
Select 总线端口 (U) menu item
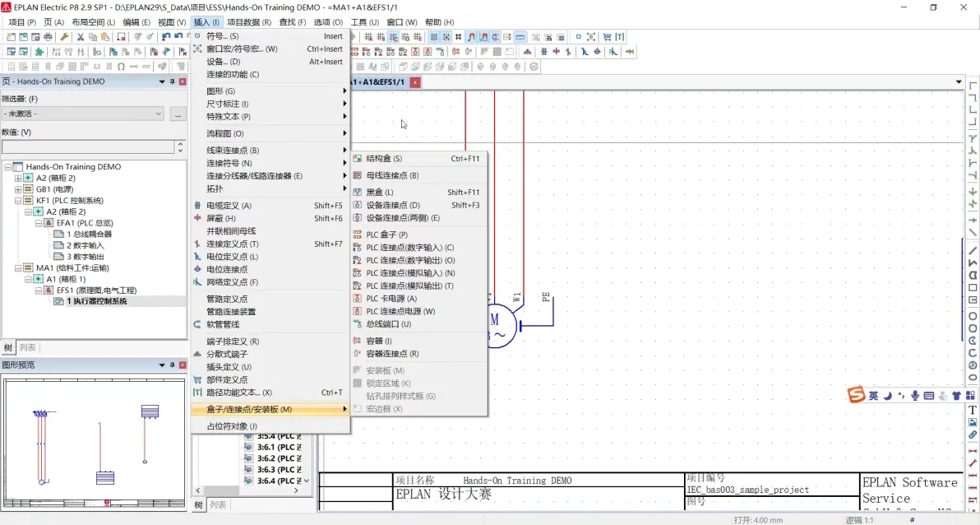point(419,324)
